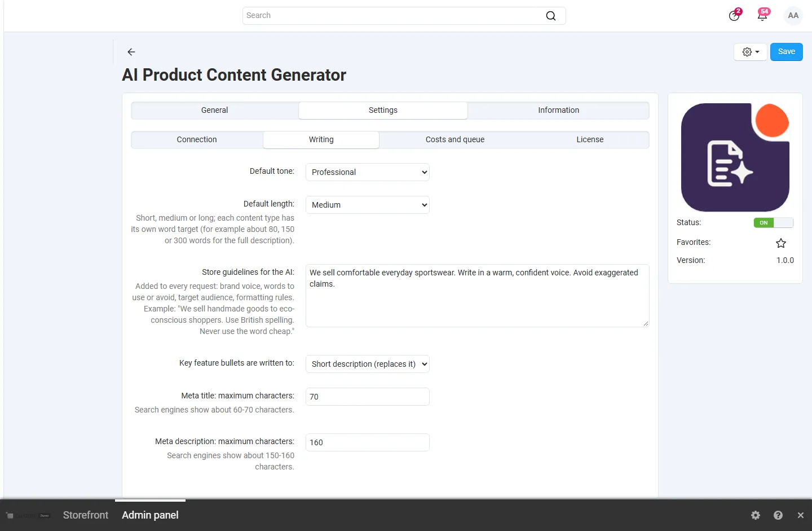Open the AA user account avatar

tap(793, 16)
